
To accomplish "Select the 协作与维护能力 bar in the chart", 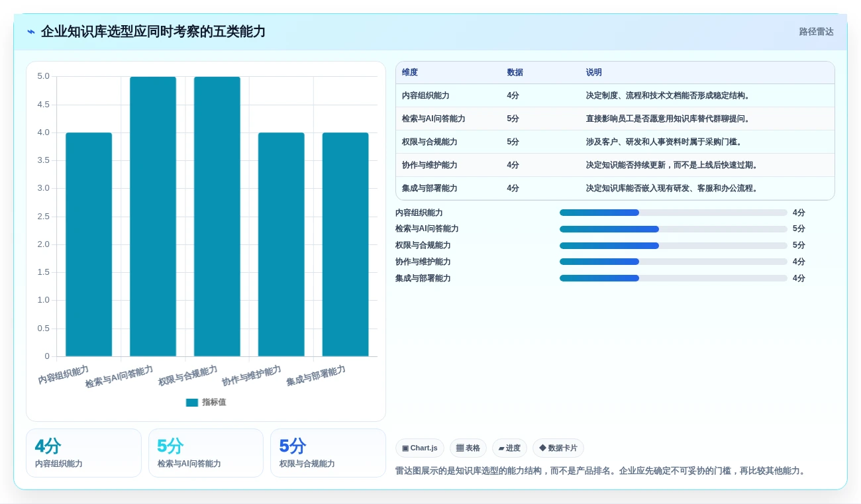I will coord(281,244).
